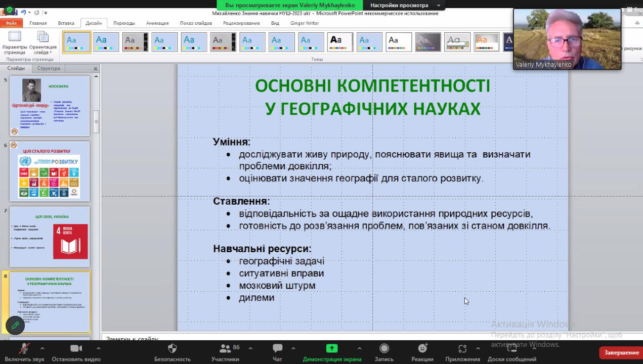This screenshot has width=643, height=364.
Task: Click the bullet ситуативні вправи
Action: (282, 274)
